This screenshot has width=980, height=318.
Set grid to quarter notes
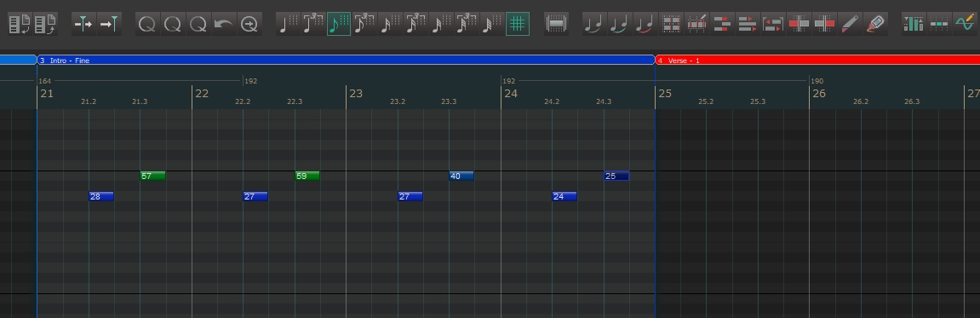[288, 25]
